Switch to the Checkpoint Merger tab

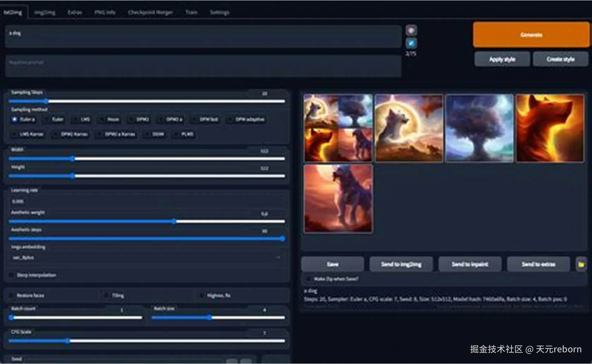click(150, 12)
